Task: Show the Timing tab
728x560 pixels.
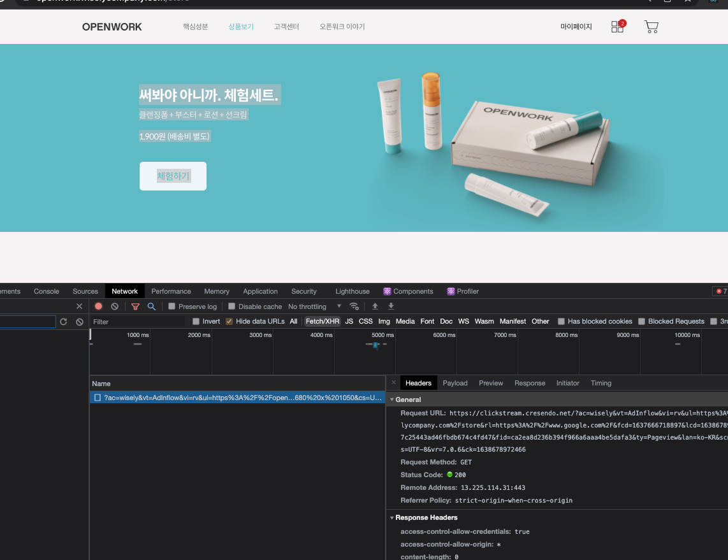Action: 601,383
